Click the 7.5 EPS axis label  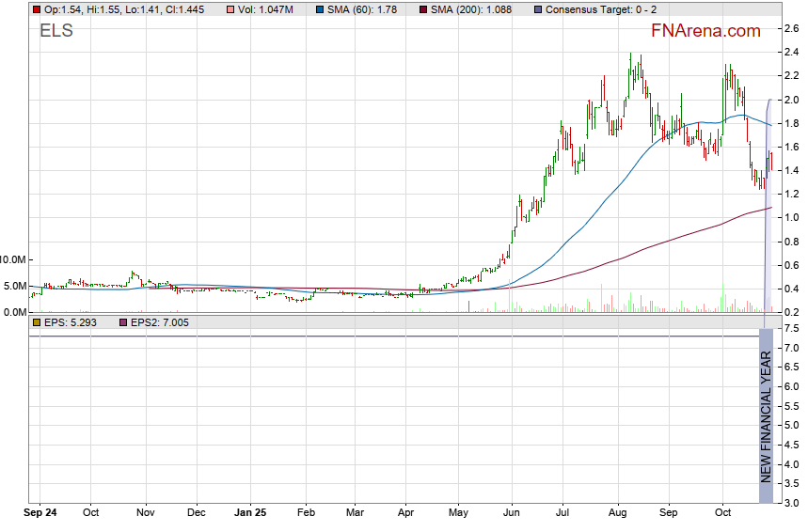[791, 328]
